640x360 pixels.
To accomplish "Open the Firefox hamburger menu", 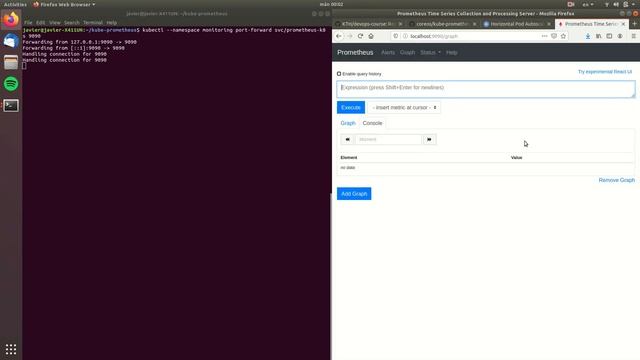I will 633,36.
